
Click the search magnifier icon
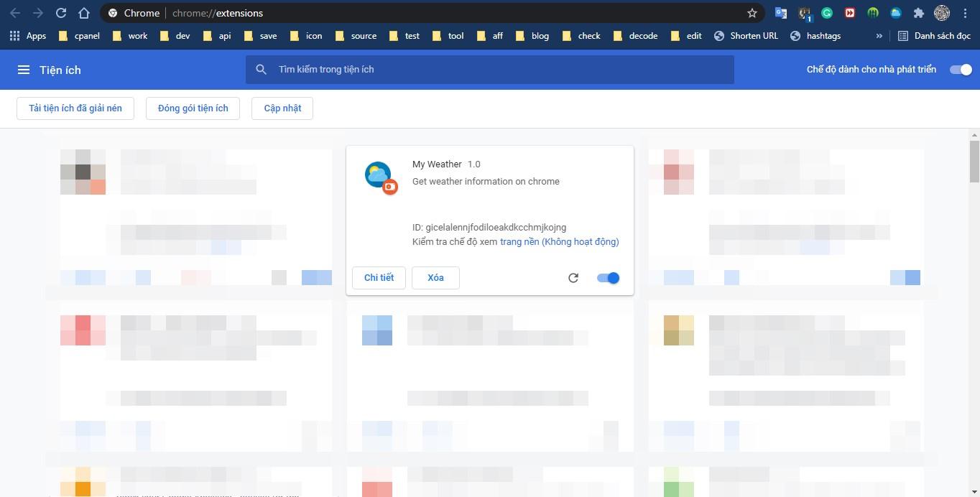[261, 70]
